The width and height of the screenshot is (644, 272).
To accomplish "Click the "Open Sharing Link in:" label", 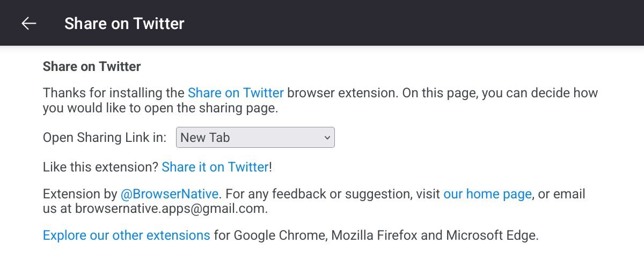I will pos(105,138).
